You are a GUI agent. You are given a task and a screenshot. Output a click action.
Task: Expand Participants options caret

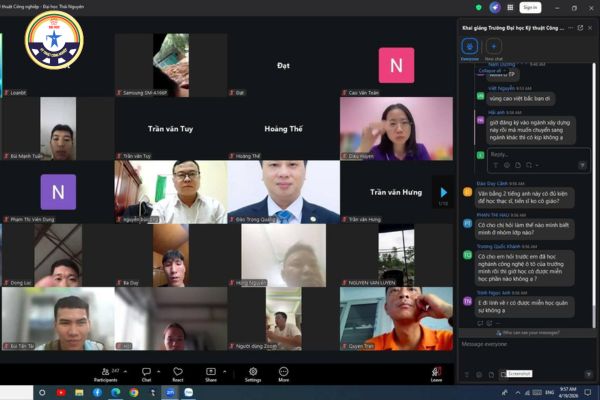[126, 371]
